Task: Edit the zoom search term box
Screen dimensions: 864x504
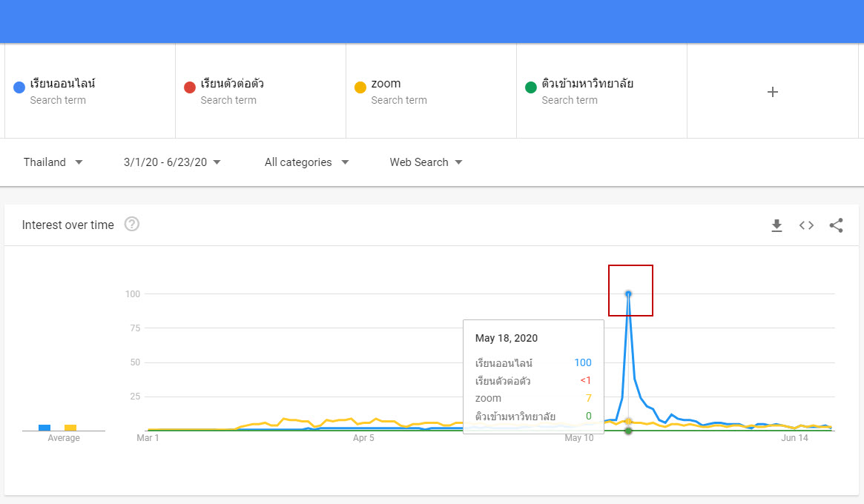Action: tap(386, 84)
